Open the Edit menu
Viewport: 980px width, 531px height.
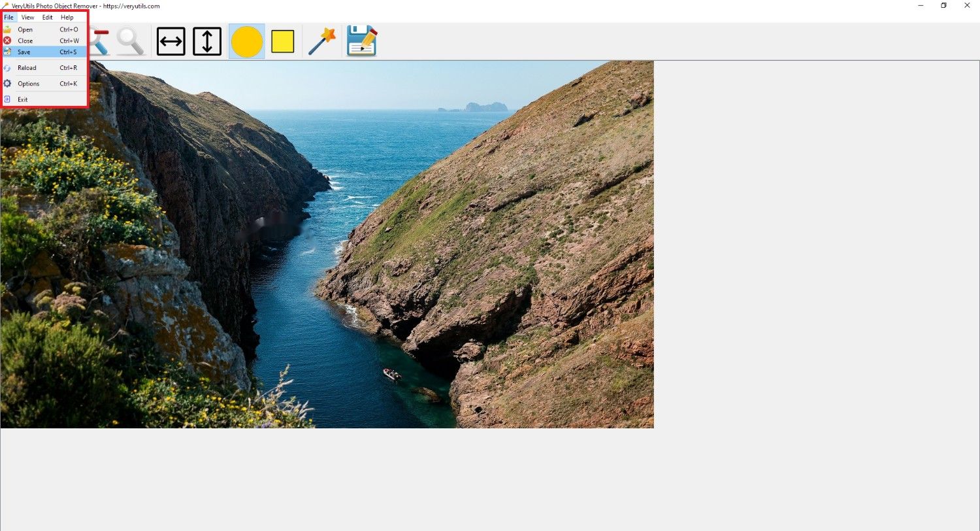[48, 17]
